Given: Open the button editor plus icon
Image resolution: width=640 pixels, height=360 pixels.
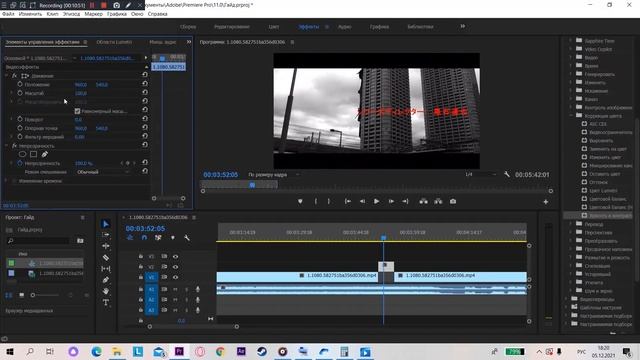Looking at the screenshot, I should coord(546,202).
